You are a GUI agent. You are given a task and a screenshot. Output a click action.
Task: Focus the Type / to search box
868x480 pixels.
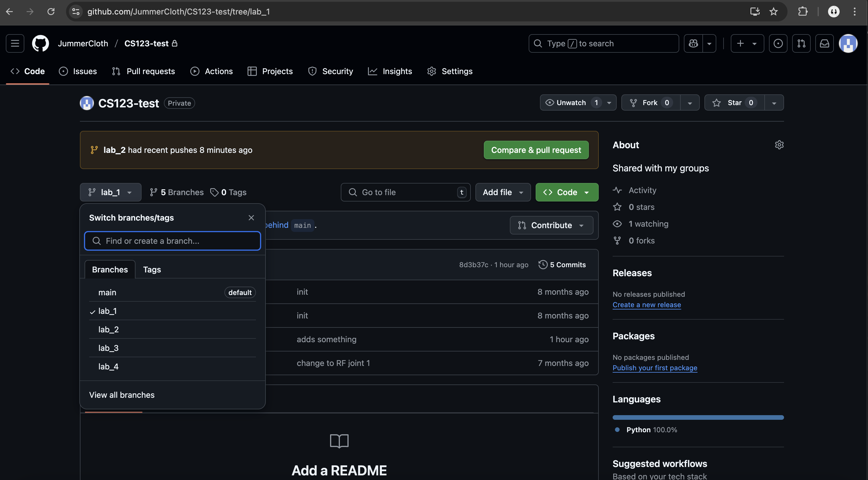coord(603,43)
